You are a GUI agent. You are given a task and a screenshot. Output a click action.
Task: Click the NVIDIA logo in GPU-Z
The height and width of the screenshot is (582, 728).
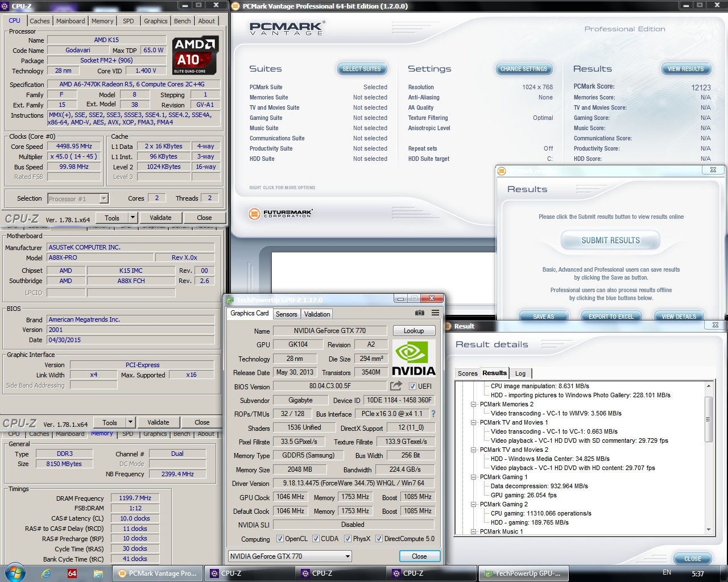(413, 359)
